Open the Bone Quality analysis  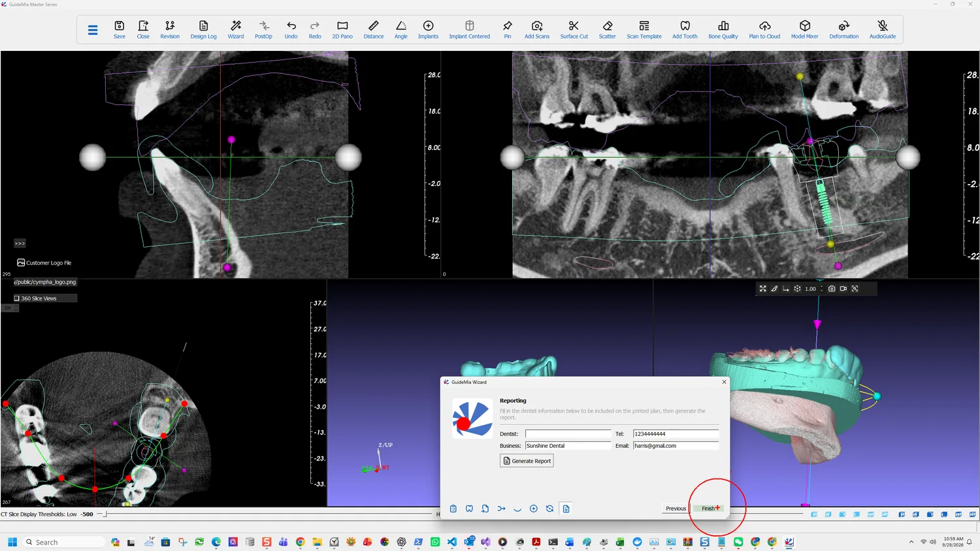[x=723, y=29]
